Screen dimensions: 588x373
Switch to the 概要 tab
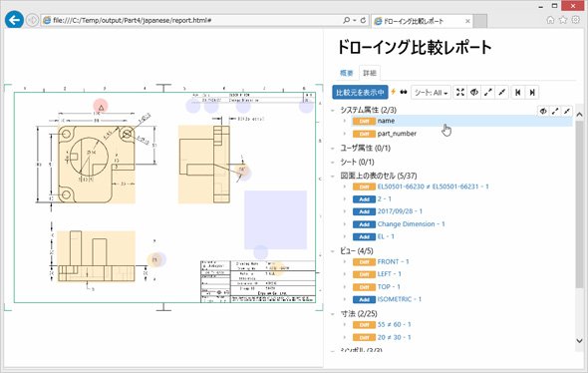(x=347, y=73)
